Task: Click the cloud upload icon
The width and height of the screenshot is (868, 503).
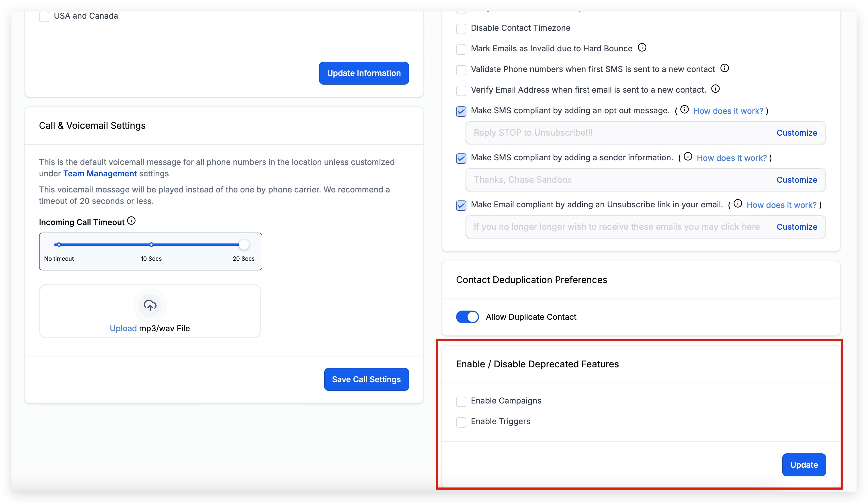Action: point(150,305)
